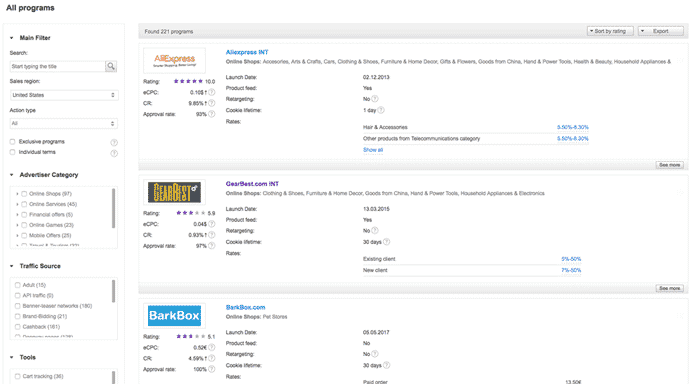
Task: Open Sales region United States dropdown
Action: click(x=64, y=95)
